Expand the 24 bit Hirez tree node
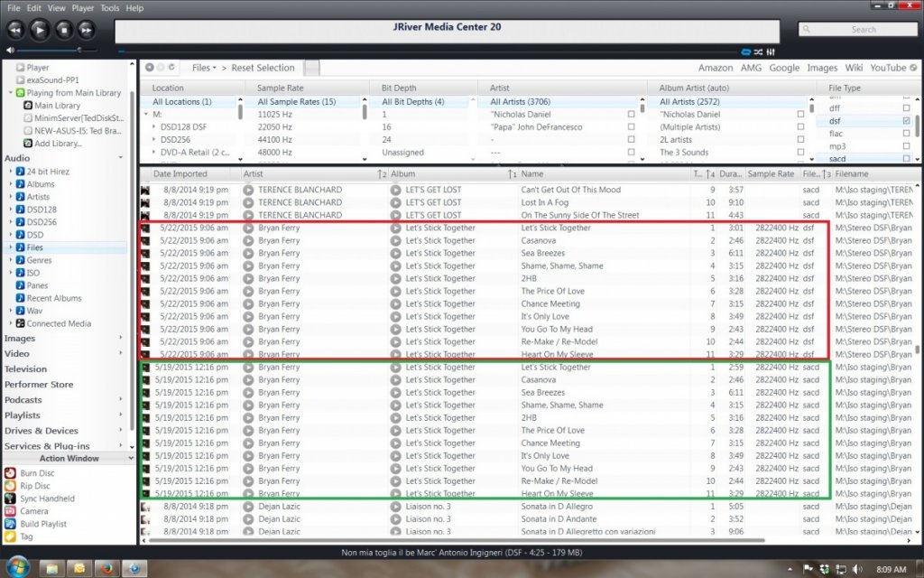Viewport: 924px width, 578px height. tap(11, 171)
